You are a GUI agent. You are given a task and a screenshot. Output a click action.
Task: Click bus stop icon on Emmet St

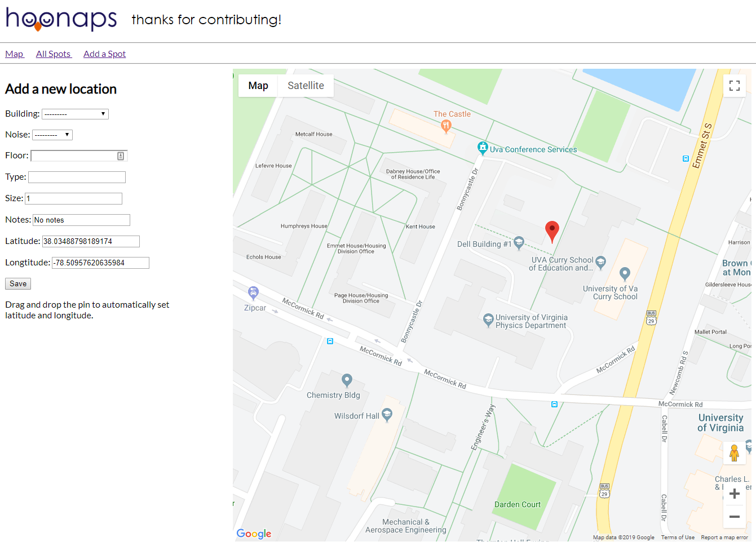[686, 159]
